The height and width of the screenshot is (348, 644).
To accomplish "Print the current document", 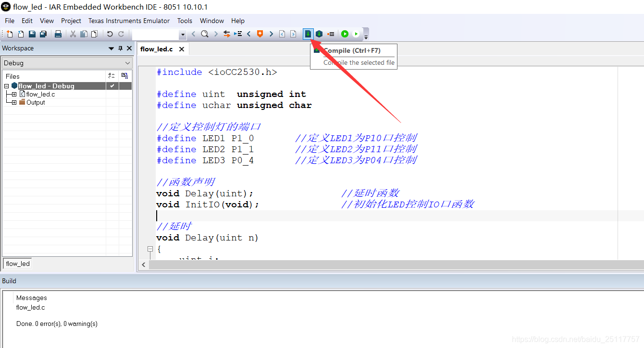I will (x=58, y=34).
